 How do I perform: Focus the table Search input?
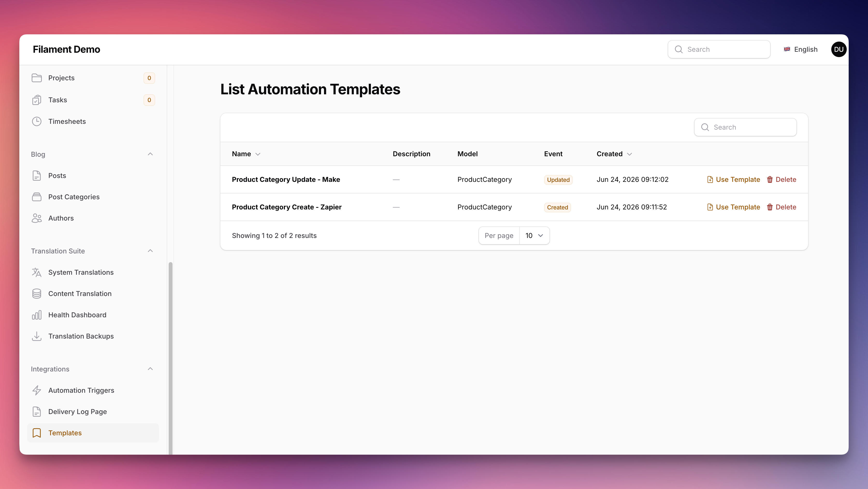pos(745,127)
